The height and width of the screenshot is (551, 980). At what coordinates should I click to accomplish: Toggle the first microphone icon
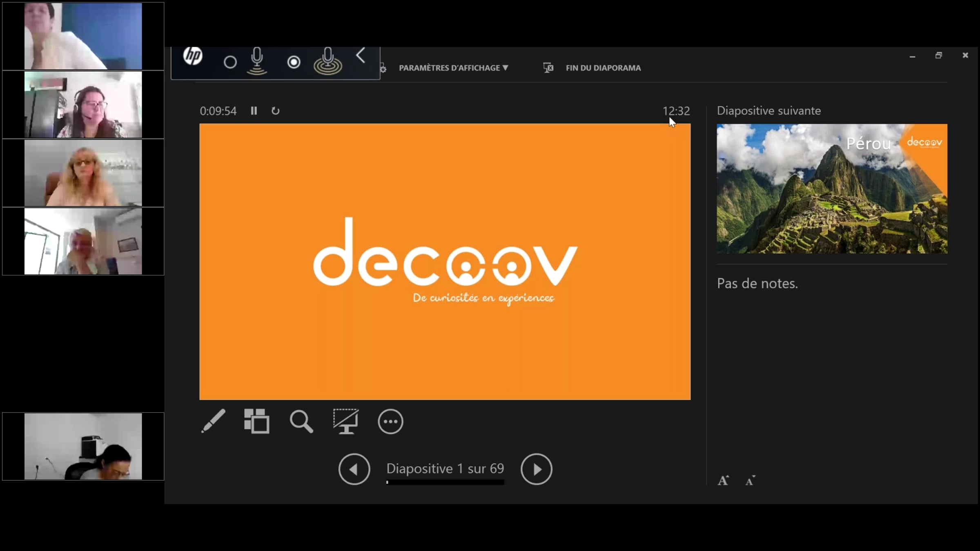pyautogui.click(x=257, y=61)
